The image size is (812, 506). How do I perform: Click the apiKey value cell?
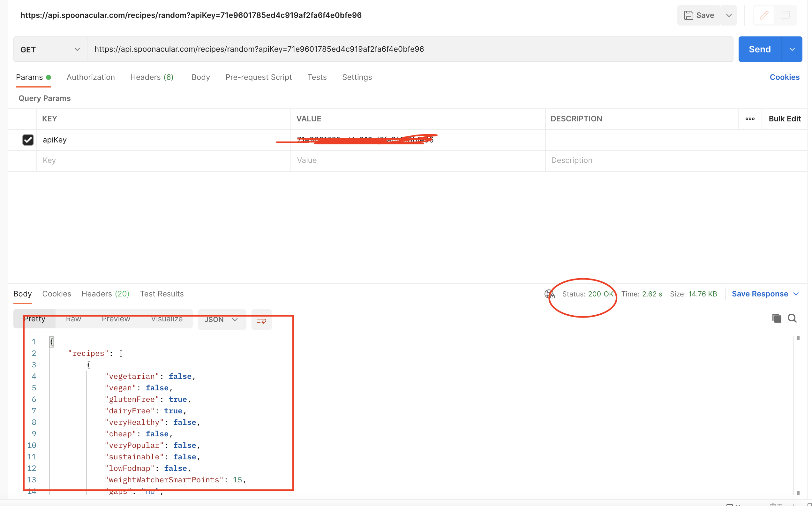click(x=418, y=140)
